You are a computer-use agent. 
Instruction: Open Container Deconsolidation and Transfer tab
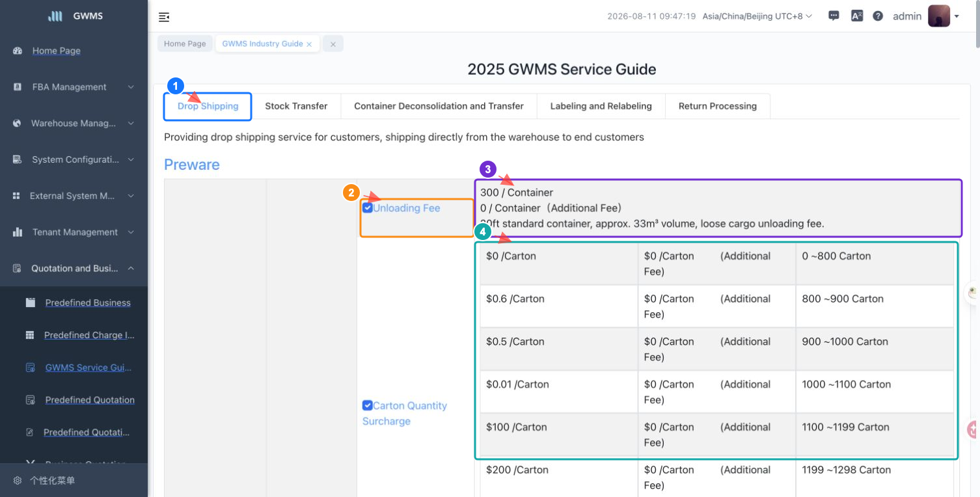coord(439,106)
